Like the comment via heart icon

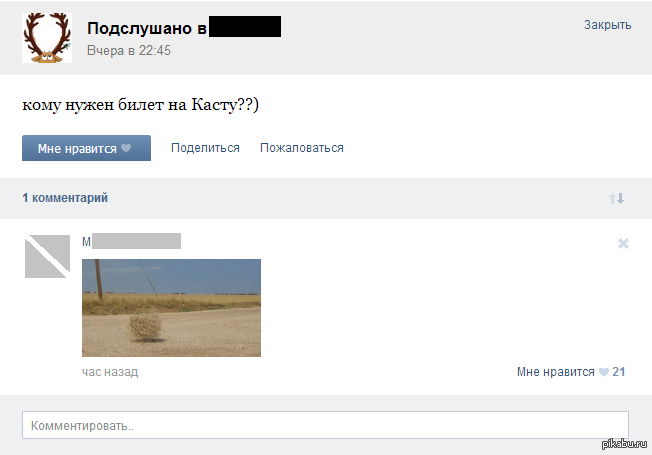point(604,372)
